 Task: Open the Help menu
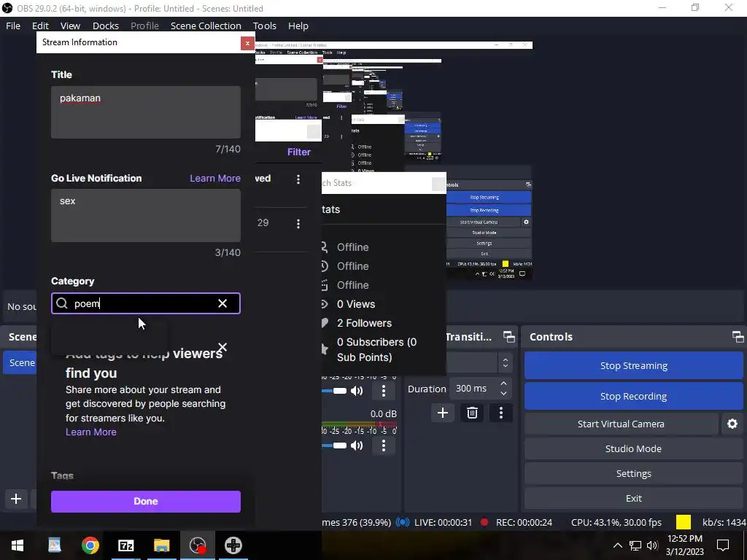coord(298,26)
